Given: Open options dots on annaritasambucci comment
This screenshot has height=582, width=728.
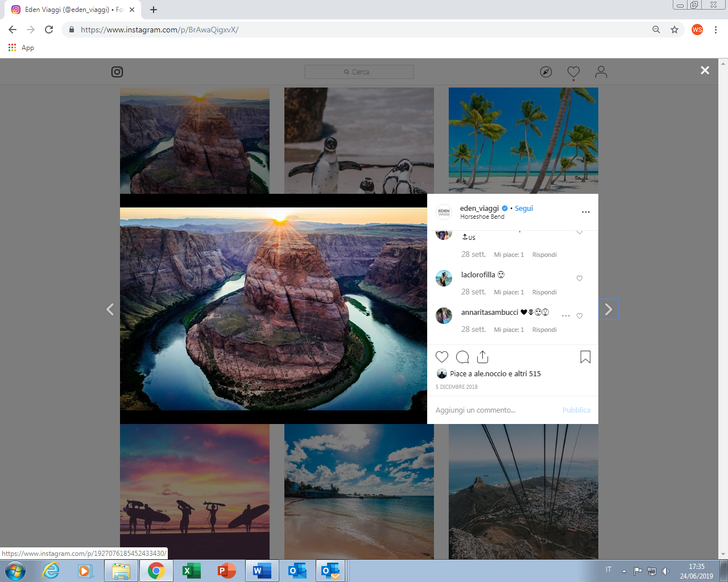Looking at the screenshot, I should tap(566, 316).
